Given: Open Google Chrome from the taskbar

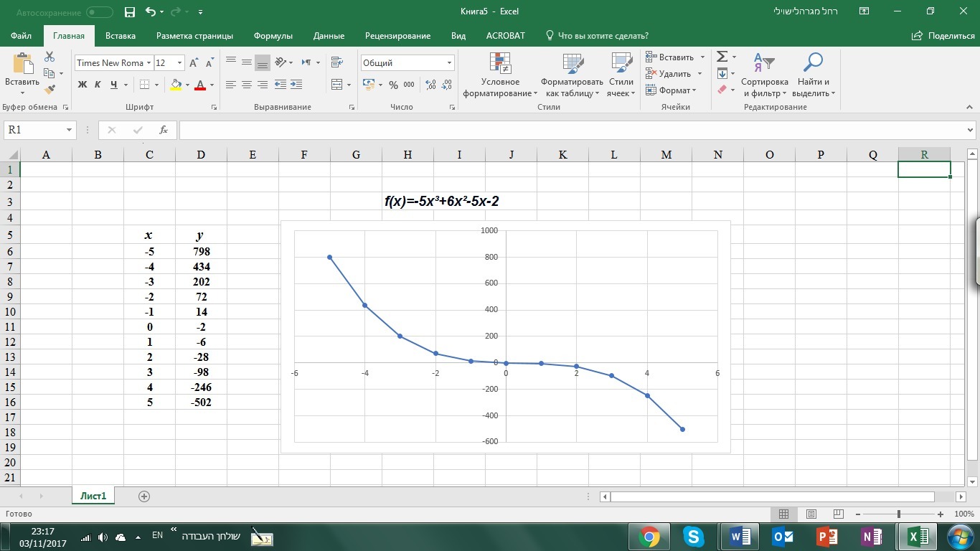Looking at the screenshot, I should (650, 537).
